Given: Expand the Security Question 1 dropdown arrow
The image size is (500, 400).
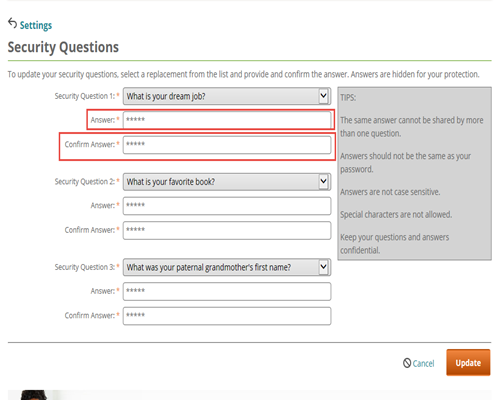Looking at the screenshot, I should click(323, 96).
